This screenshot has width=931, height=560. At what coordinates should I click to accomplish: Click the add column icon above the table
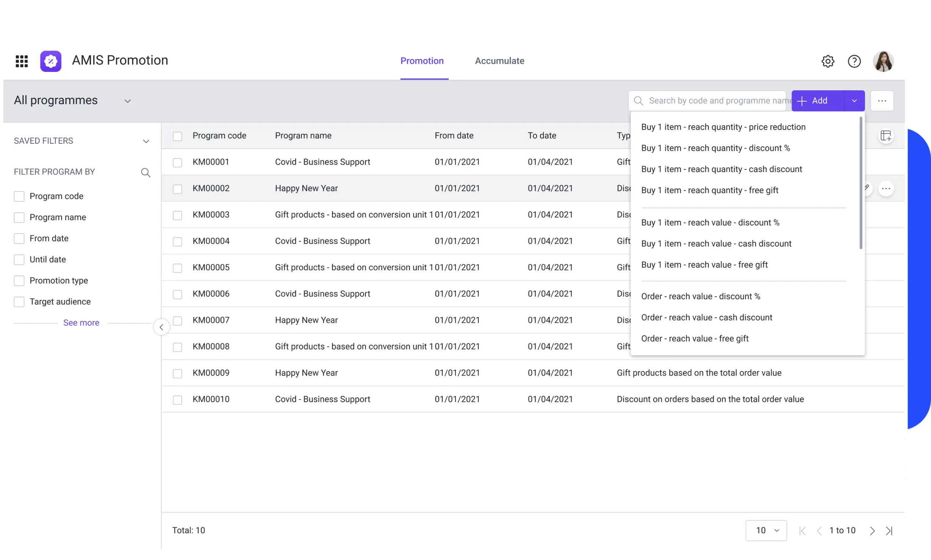[886, 135]
